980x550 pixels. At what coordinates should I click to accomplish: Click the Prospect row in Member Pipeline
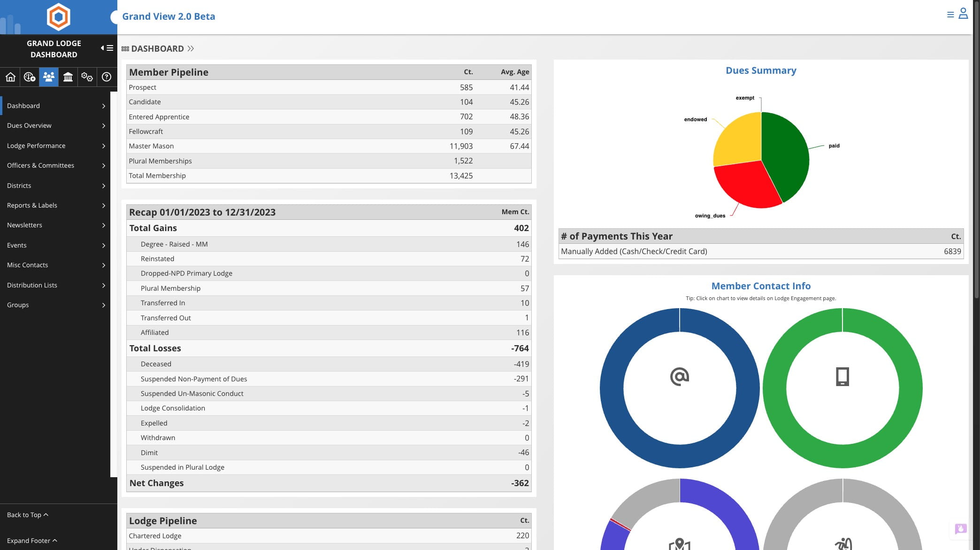click(x=329, y=87)
